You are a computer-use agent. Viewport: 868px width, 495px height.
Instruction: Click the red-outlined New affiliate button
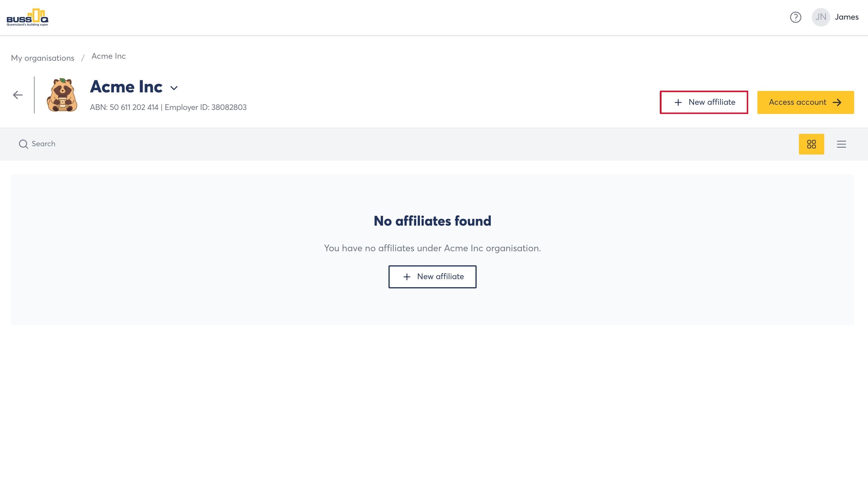pyautogui.click(x=704, y=102)
